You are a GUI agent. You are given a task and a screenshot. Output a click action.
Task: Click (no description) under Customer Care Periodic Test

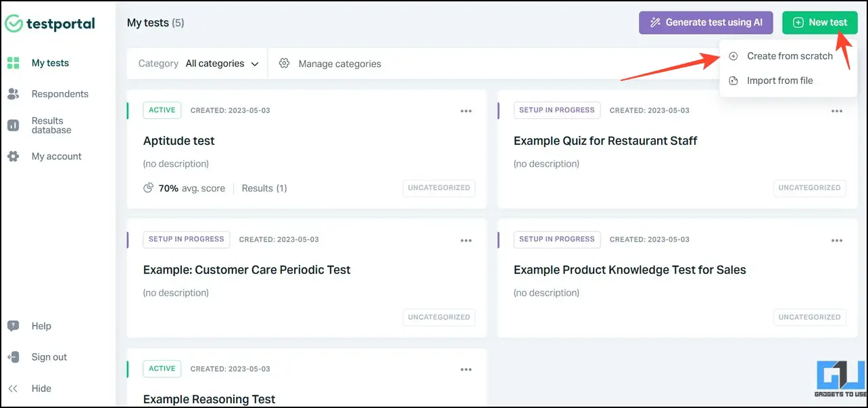pyautogui.click(x=176, y=293)
